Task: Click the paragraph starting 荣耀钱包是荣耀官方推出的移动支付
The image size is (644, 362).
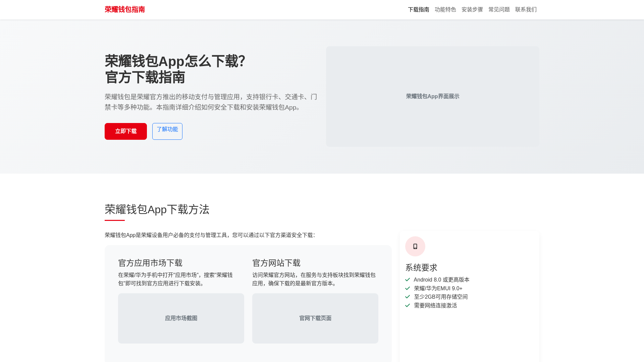Action: coord(211,102)
